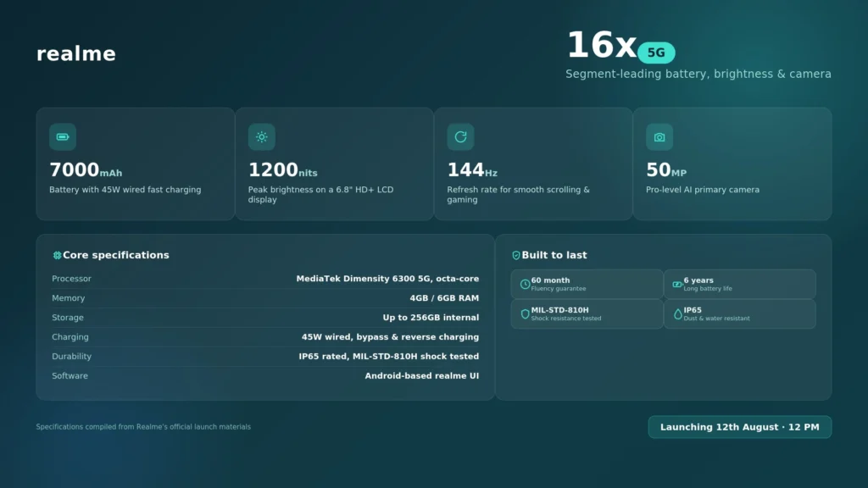The height and width of the screenshot is (488, 868).
Task: Click the Memory row label
Action: click(x=68, y=298)
